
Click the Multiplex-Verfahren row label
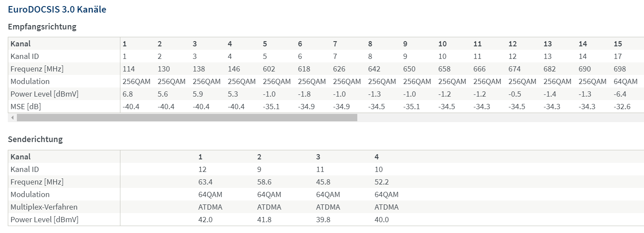[44, 207]
